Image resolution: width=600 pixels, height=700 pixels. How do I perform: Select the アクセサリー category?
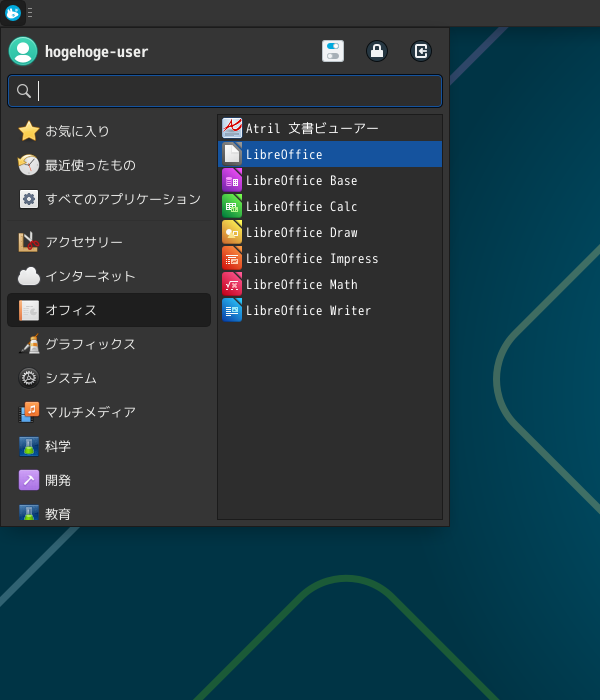pos(84,242)
